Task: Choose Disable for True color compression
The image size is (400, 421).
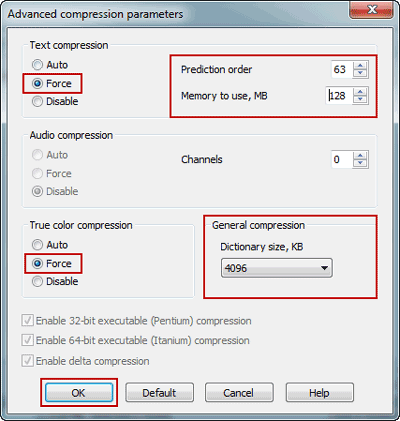Action: (x=55, y=282)
